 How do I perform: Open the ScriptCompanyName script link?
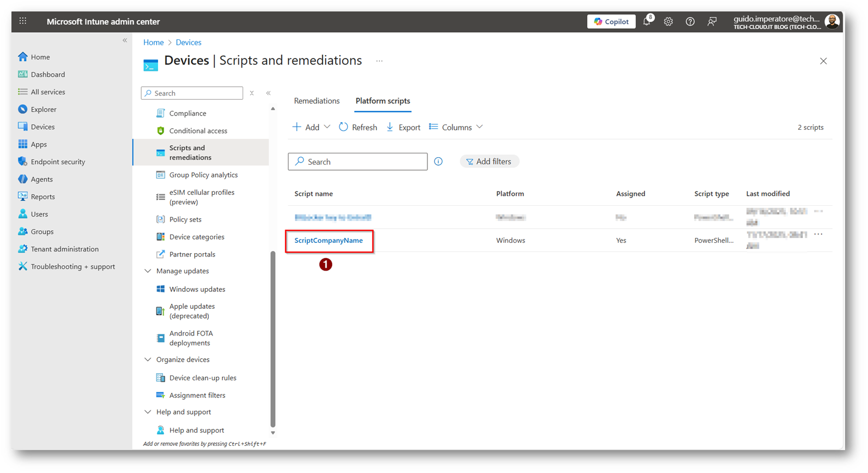point(328,241)
